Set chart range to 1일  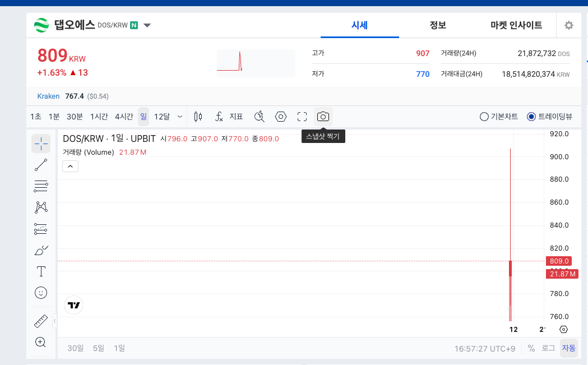click(x=119, y=348)
